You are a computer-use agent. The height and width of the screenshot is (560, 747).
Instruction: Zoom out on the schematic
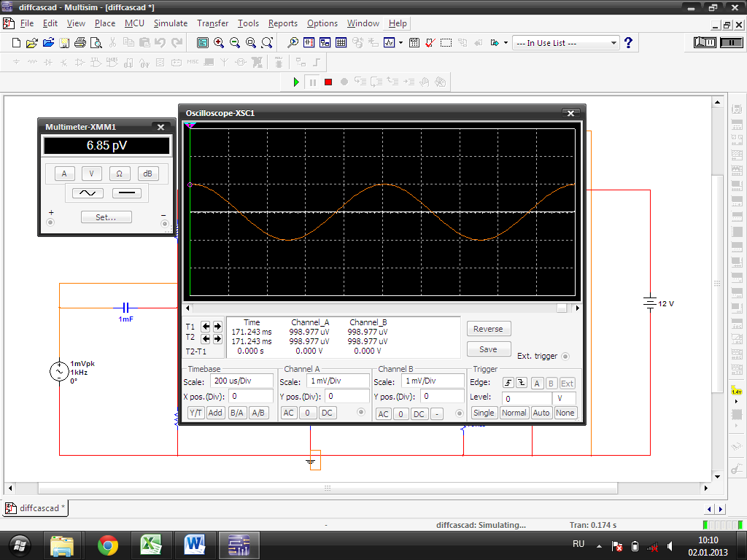click(235, 43)
